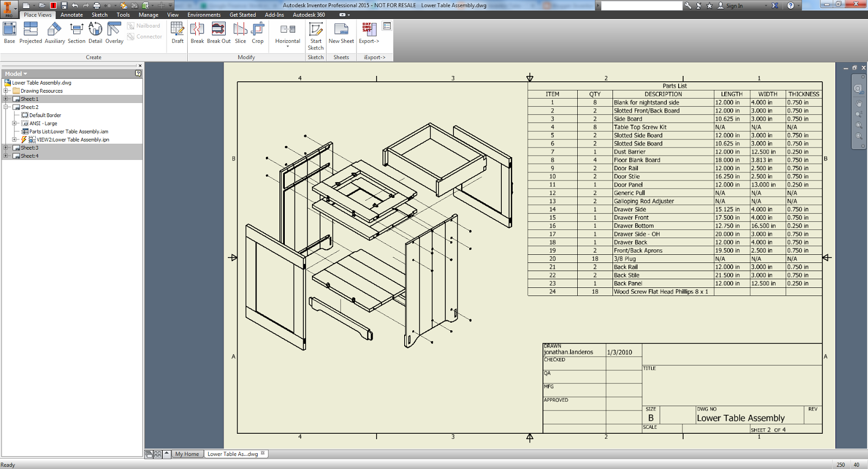Expand Drawing Resources folder

6,91
